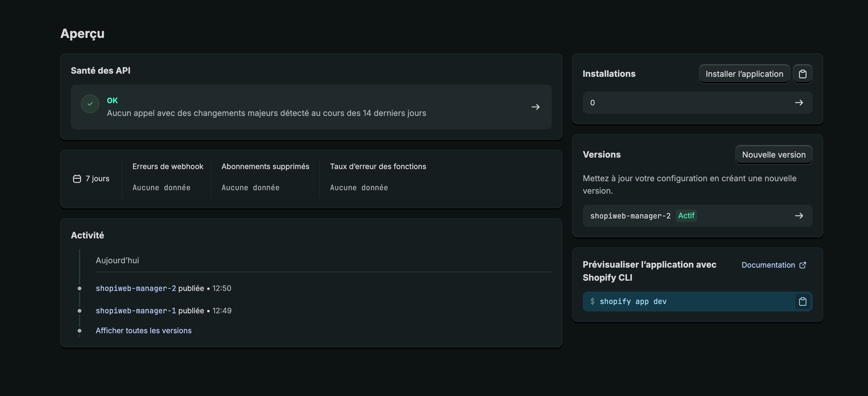Click the arrow in the Installations count row
868x396 pixels.
tap(799, 103)
